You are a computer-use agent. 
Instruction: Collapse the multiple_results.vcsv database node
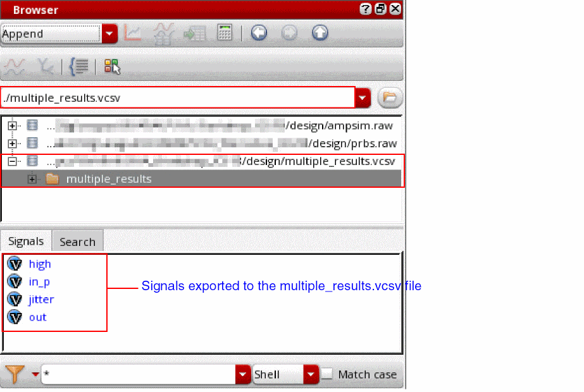(12, 161)
